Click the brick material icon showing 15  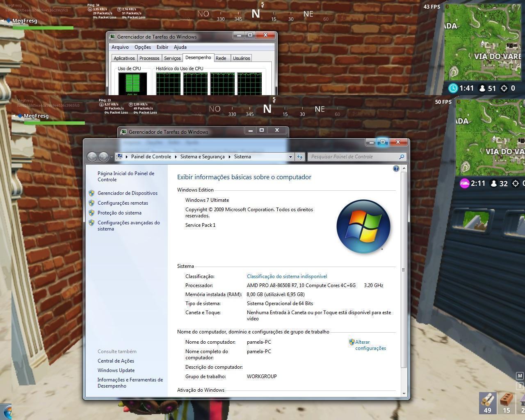click(x=507, y=403)
